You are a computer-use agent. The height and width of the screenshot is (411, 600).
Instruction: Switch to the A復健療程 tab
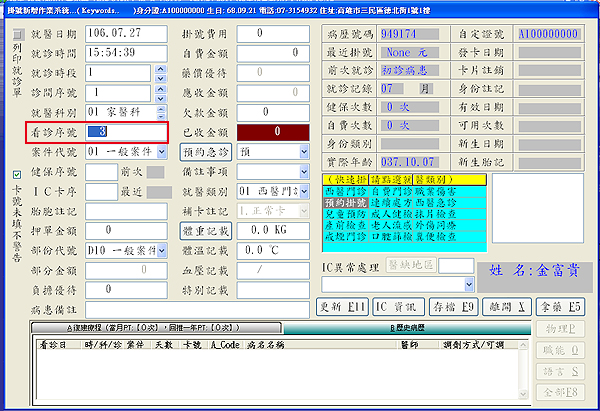[x=158, y=327]
